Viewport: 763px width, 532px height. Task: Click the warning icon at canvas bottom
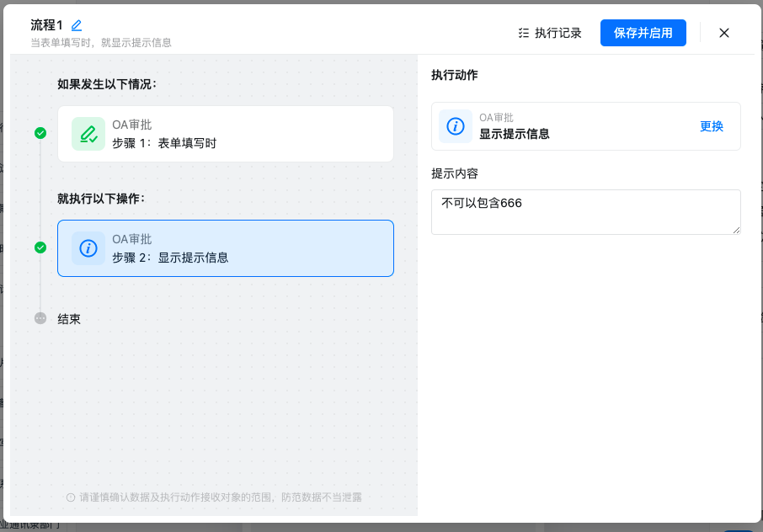71,497
